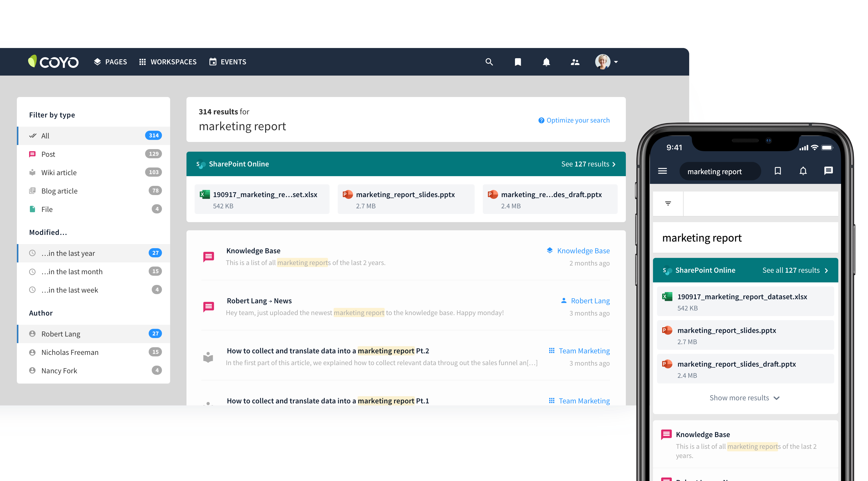This screenshot has height=481, width=868.
Task: Open See 127 results in SharePoint header
Action: tap(588, 164)
